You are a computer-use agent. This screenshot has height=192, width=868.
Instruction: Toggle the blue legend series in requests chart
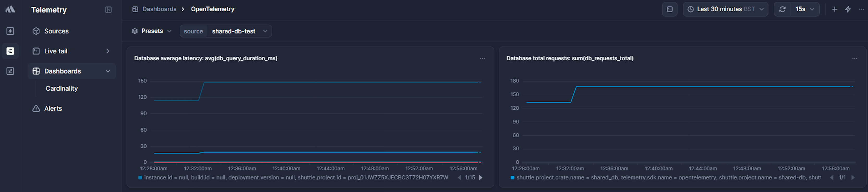pos(512,177)
